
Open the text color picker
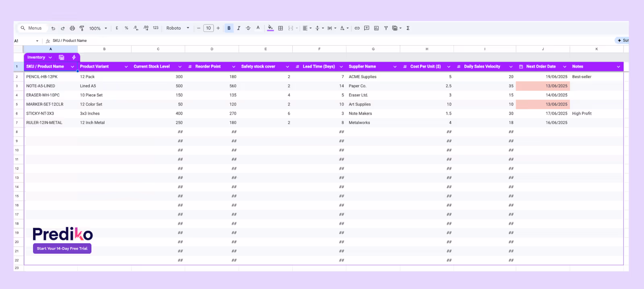258,28
